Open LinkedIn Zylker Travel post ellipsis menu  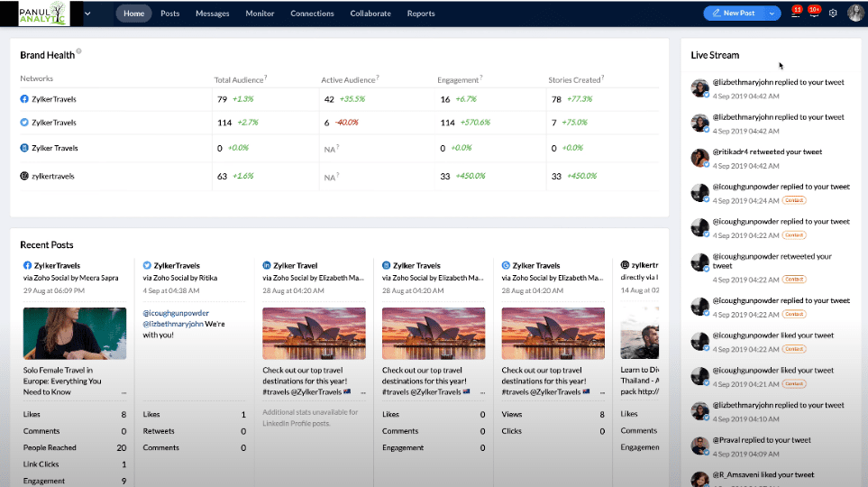click(363, 393)
